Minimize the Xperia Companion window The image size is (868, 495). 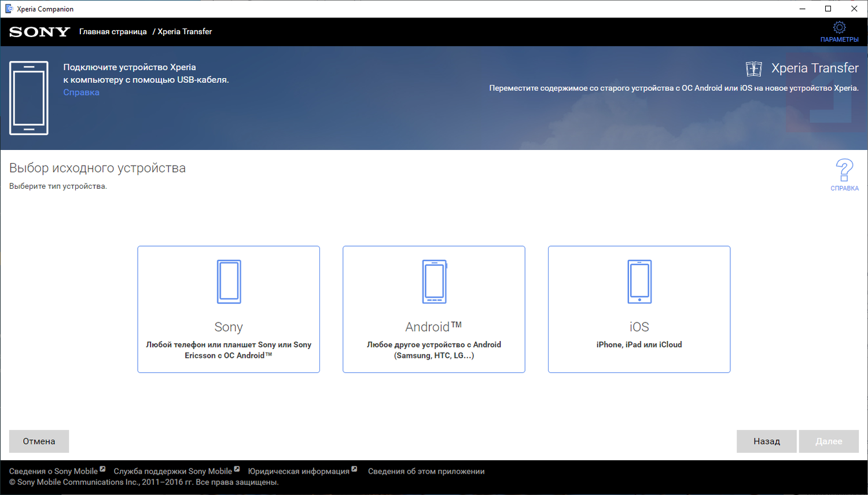point(802,9)
